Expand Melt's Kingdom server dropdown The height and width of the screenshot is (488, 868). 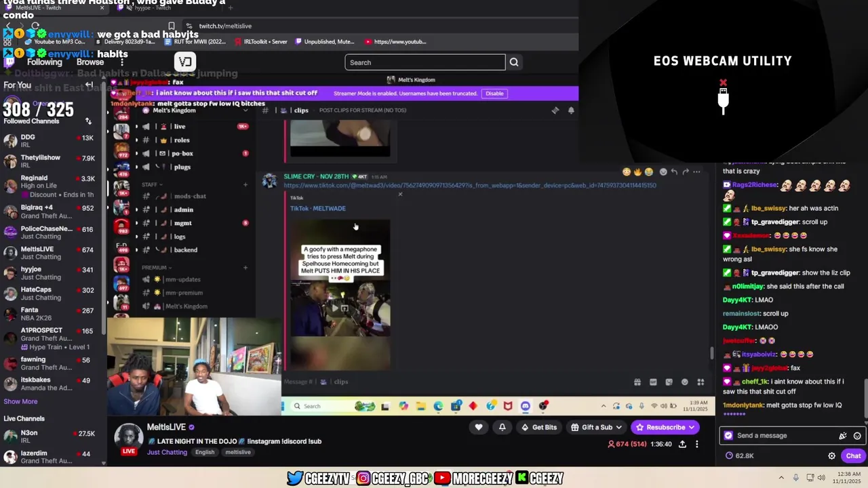coord(245,110)
